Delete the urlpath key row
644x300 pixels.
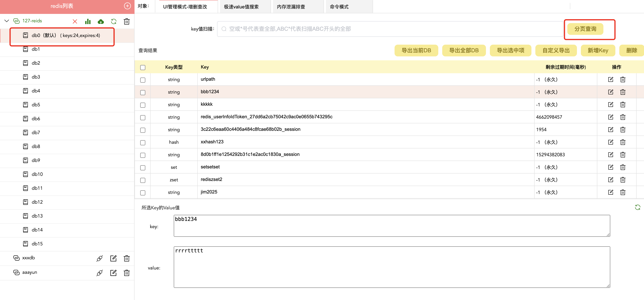[622, 80]
